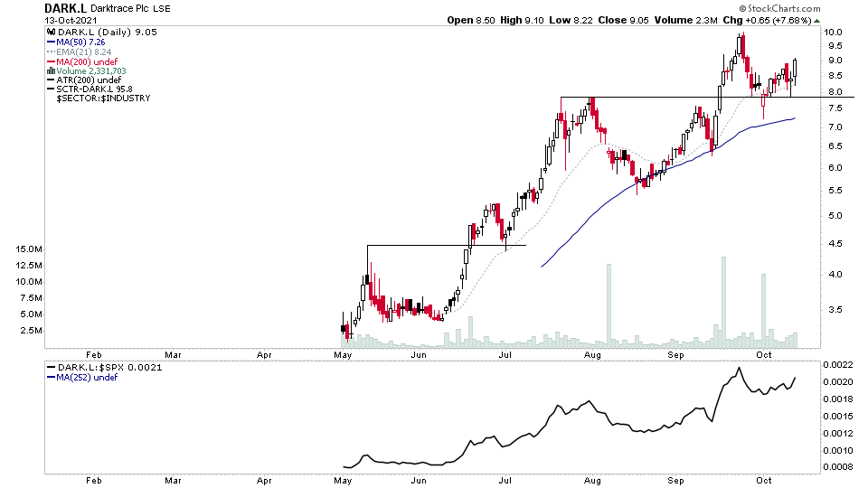Screen dimensions: 868x488
Task: Click the 2.5M volume axis label
Action: 31,331
